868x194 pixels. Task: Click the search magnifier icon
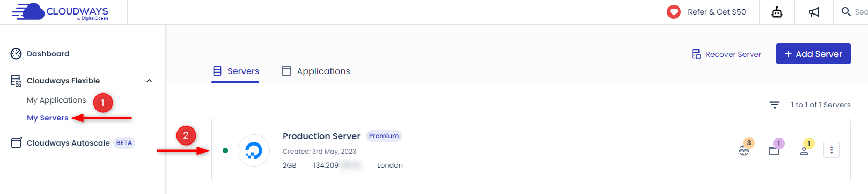846,11
